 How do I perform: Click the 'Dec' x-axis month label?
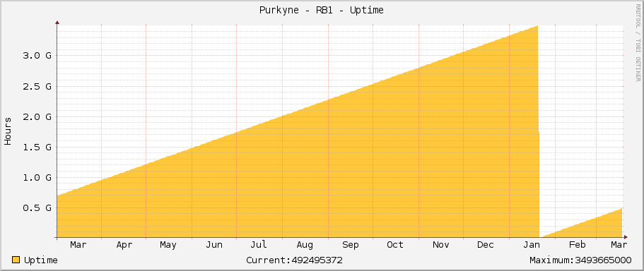(486, 245)
